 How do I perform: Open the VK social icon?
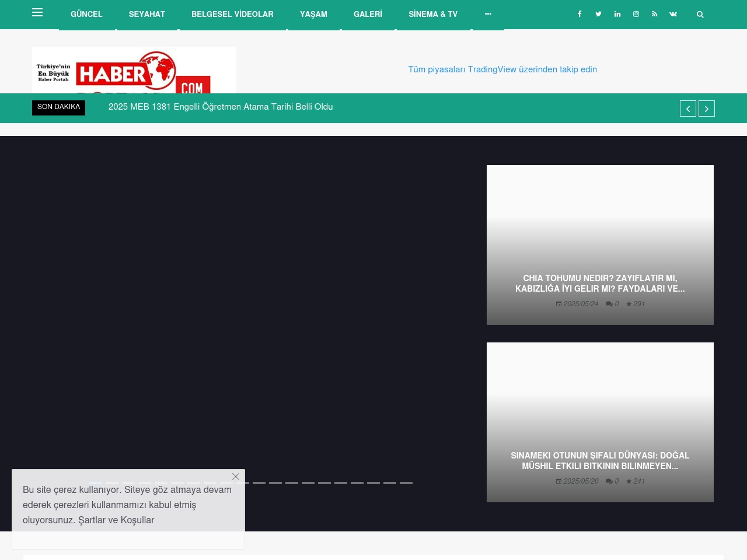(673, 14)
